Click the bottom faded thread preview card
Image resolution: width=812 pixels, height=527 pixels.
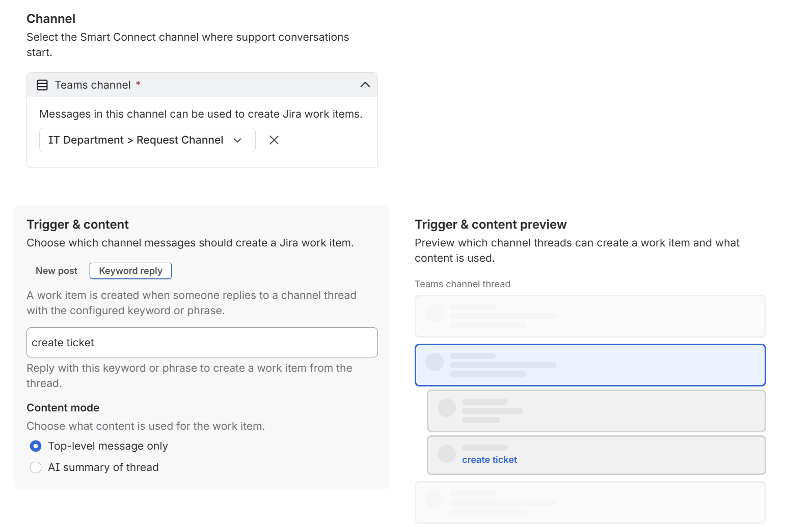tap(590, 503)
